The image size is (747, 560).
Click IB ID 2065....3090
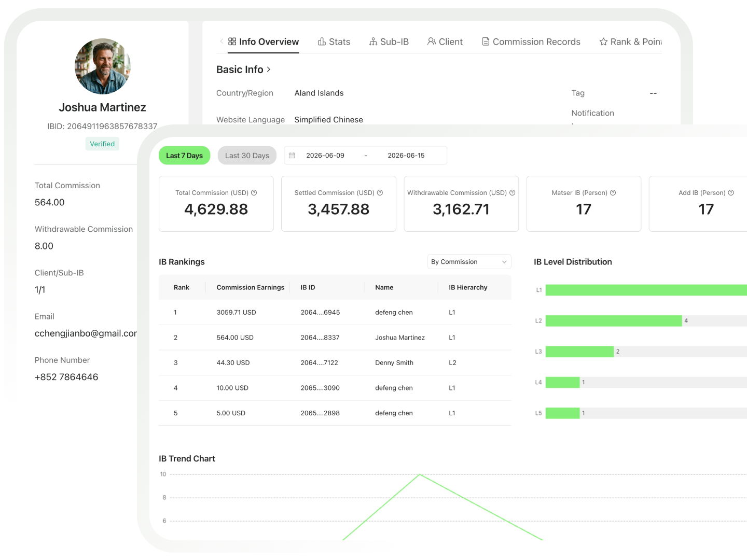(320, 388)
